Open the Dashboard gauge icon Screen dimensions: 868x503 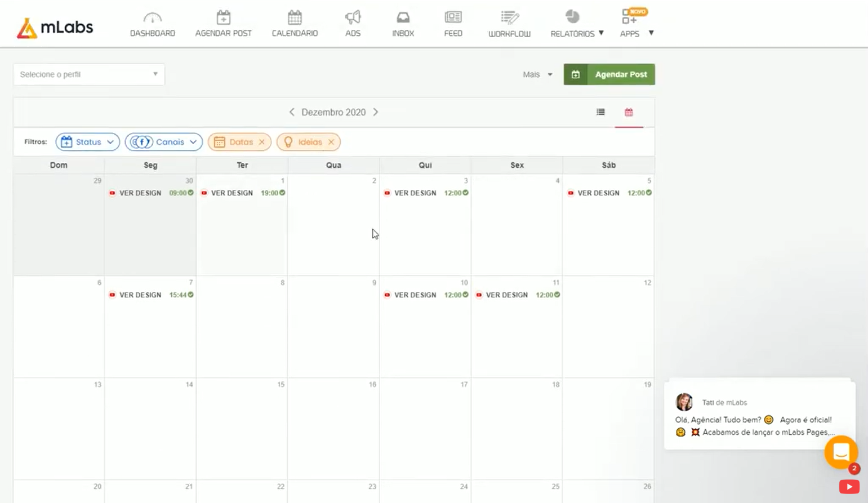152,17
